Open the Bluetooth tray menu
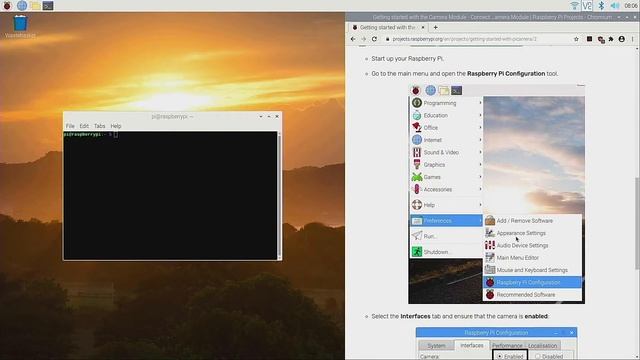 [x=601, y=6]
